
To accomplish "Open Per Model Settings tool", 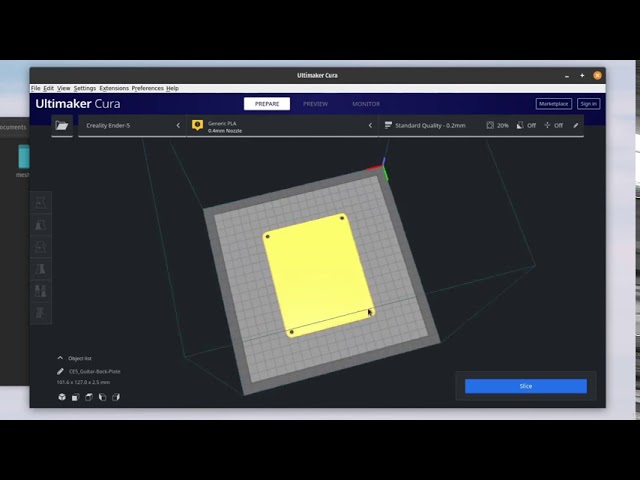I will click(40, 291).
